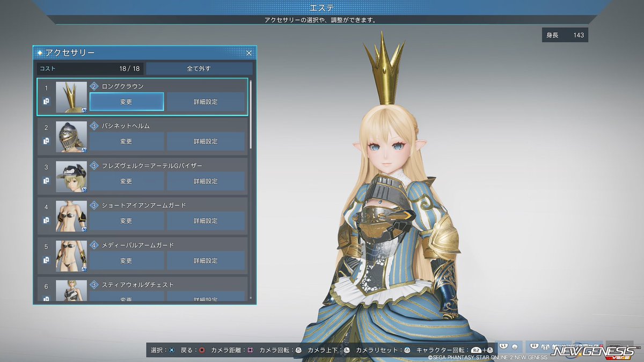Click the 身長 143 height indicator
Screen dimensions: 644x362
[x=565, y=35]
